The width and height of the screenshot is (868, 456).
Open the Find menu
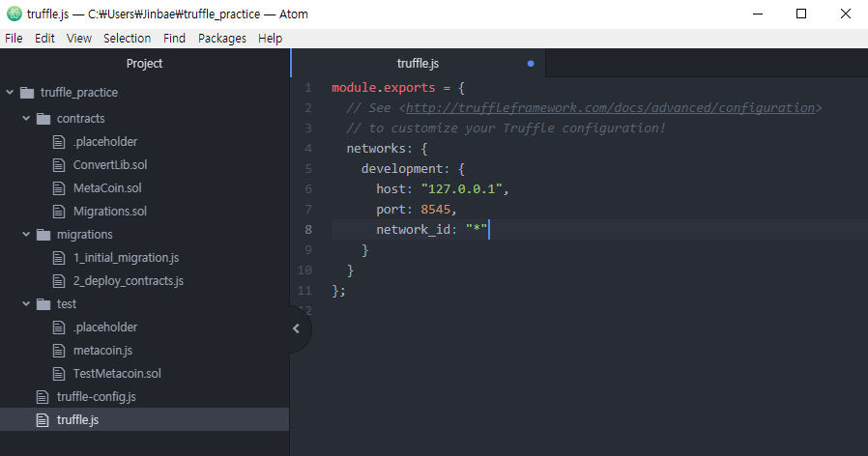coord(174,39)
